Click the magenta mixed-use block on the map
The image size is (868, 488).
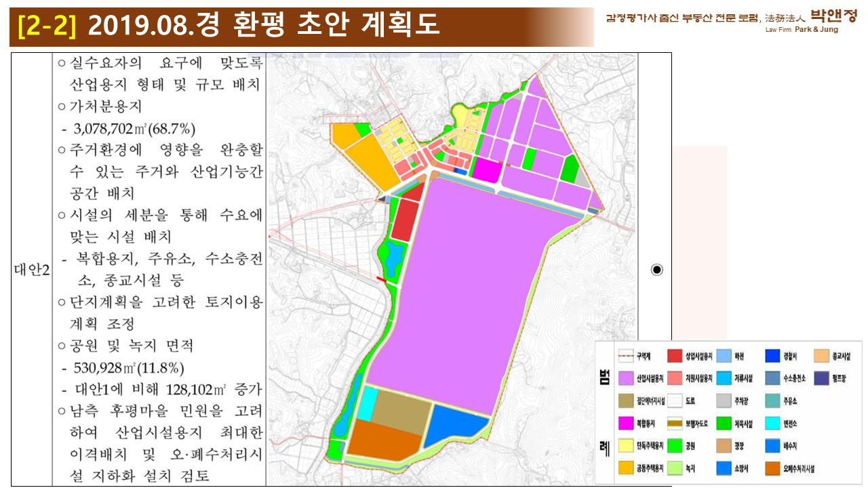[x=485, y=169]
